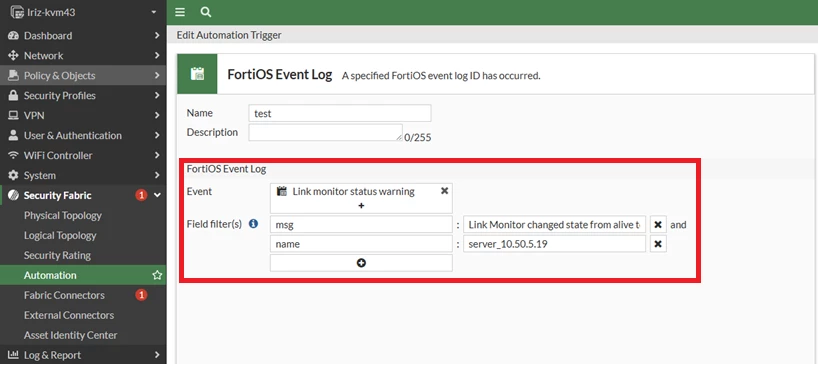Viewport: 818px width, 368px height.
Task: Click the green FortiOS Event Log icon
Action: click(197, 74)
